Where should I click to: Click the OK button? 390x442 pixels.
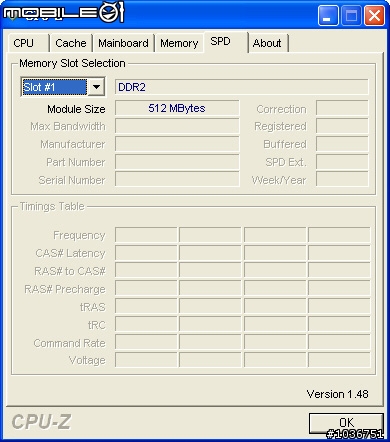[346, 423]
